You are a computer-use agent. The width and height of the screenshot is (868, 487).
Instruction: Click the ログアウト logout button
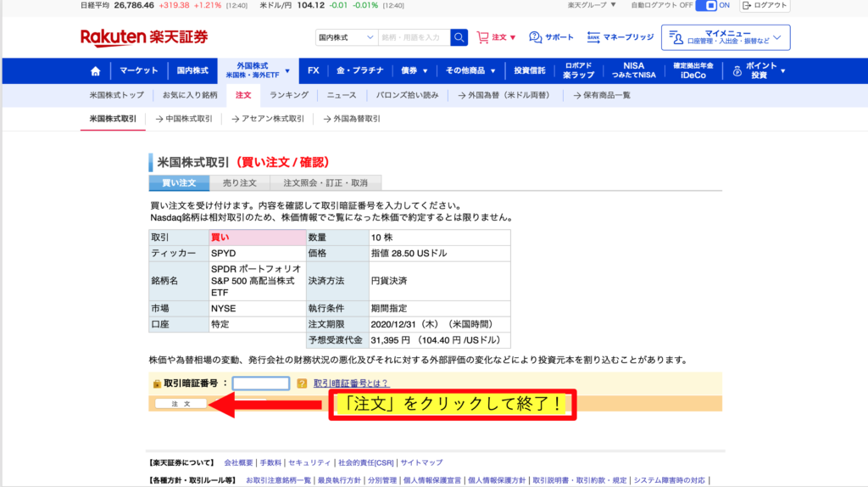[x=765, y=6]
